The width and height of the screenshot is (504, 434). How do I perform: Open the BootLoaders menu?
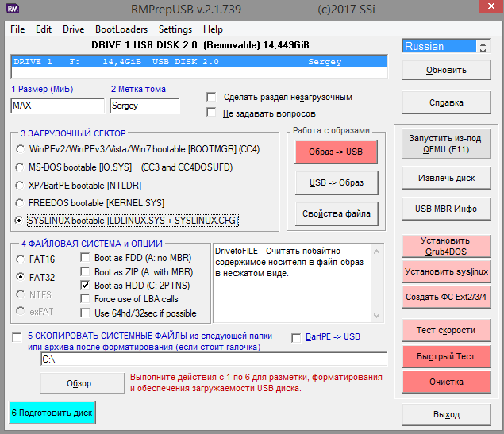pyautogui.click(x=121, y=29)
